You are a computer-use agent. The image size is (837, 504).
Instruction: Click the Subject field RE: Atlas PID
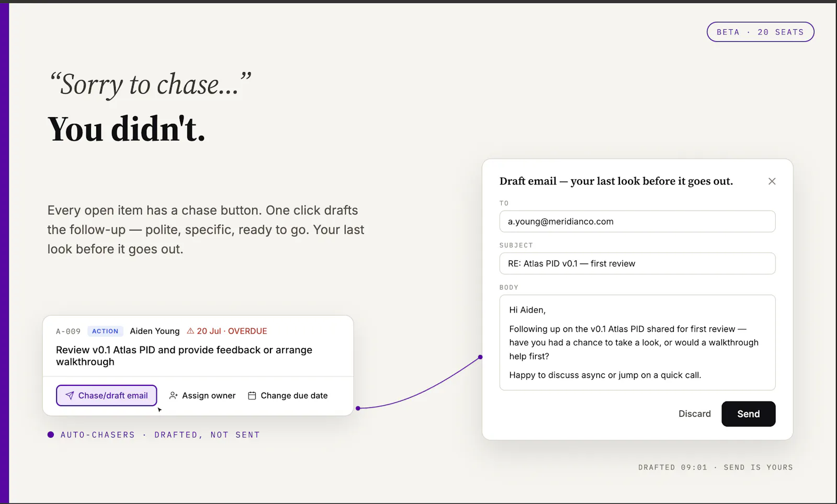tap(637, 264)
